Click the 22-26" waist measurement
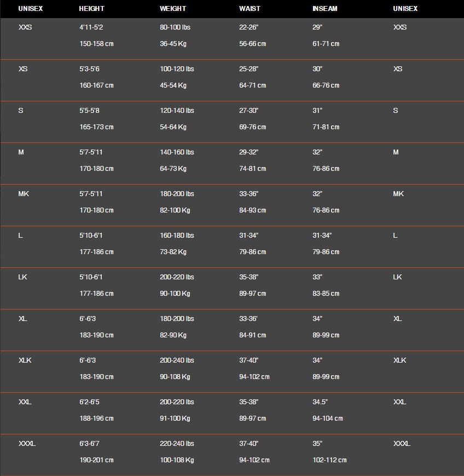464x476 pixels. point(248,27)
